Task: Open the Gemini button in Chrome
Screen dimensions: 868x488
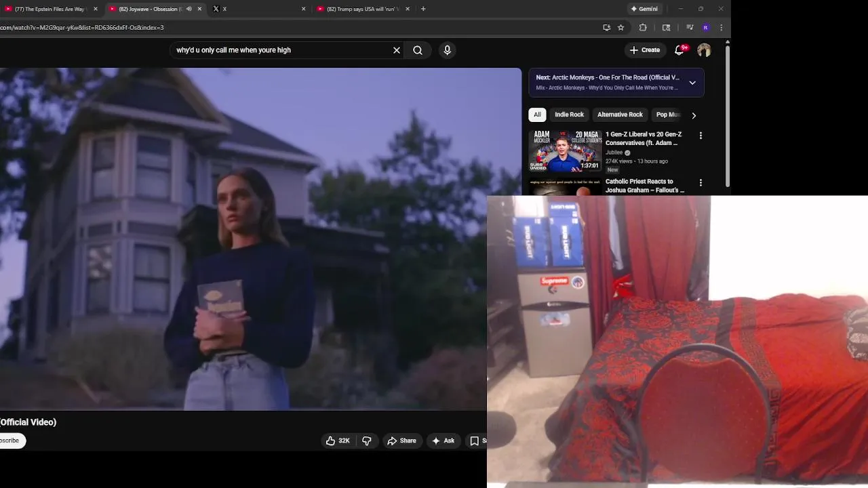Action: pyautogui.click(x=644, y=9)
